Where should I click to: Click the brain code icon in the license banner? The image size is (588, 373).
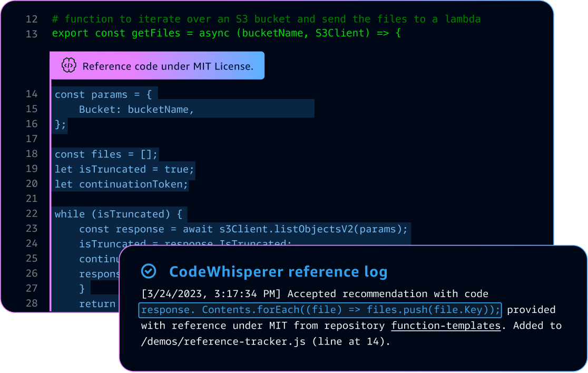(x=69, y=66)
